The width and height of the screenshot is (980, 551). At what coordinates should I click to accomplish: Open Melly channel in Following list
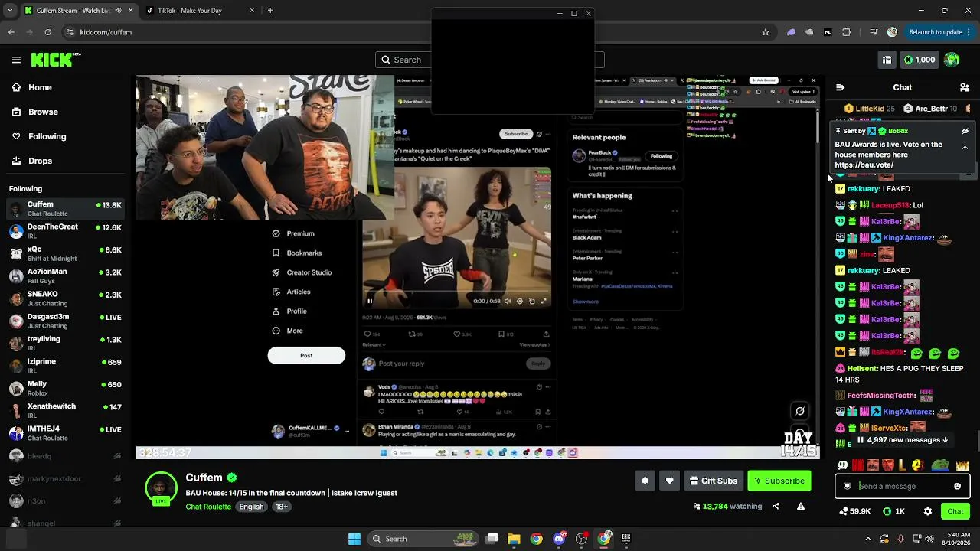65,388
